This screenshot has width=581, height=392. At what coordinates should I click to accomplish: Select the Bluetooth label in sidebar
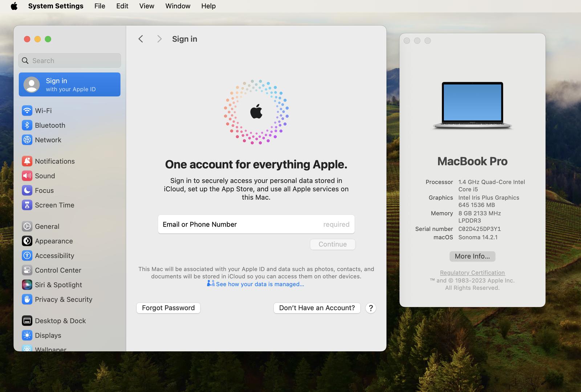(50, 125)
